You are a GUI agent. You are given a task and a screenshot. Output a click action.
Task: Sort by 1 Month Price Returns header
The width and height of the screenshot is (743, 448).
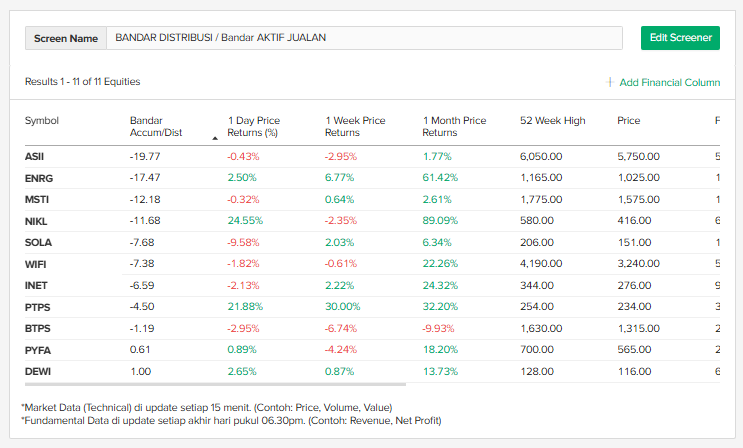[x=454, y=126]
